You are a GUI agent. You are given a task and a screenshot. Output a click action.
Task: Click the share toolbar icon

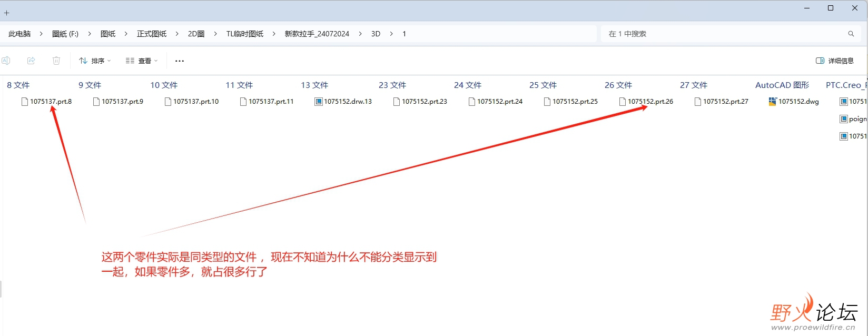click(x=31, y=61)
